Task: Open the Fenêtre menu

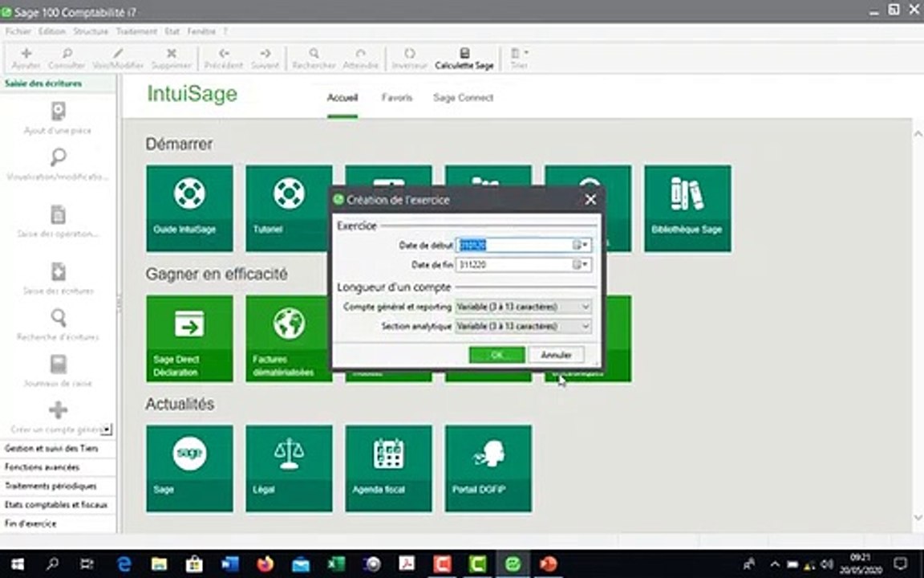Action: pyautogui.click(x=201, y=31)
